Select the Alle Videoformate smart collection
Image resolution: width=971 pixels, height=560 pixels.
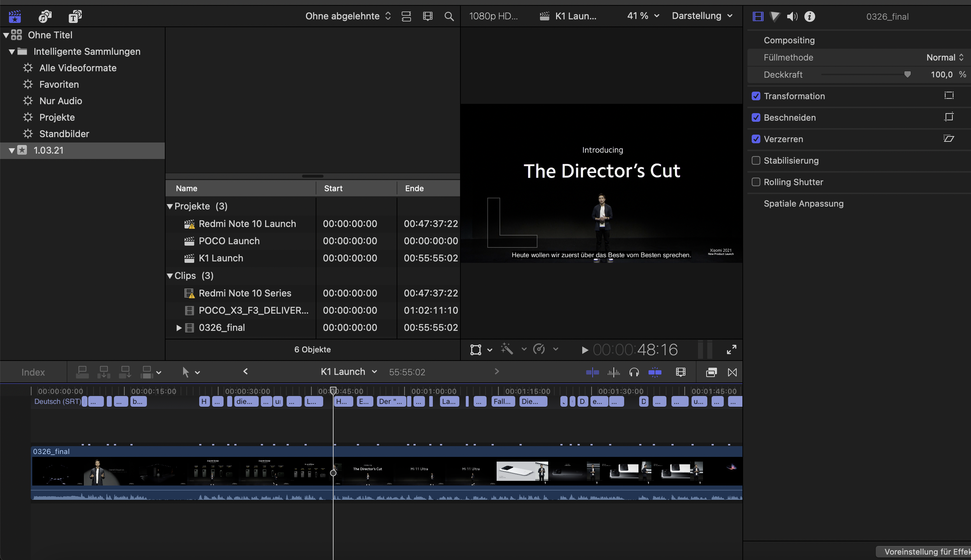click(x=78, y=68)
